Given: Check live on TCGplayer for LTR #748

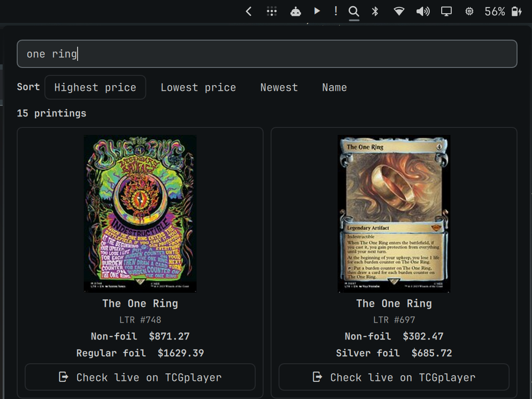Looking at the screenshot, I should [140, 377].
